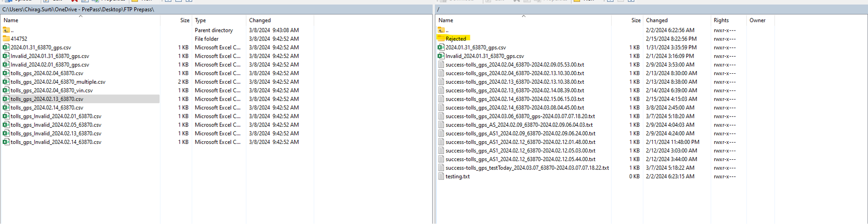
Task: Click Excel icon of tolls_gps_Invalid_2024.02.05_63870.csv
Action: tap(6, 125)
